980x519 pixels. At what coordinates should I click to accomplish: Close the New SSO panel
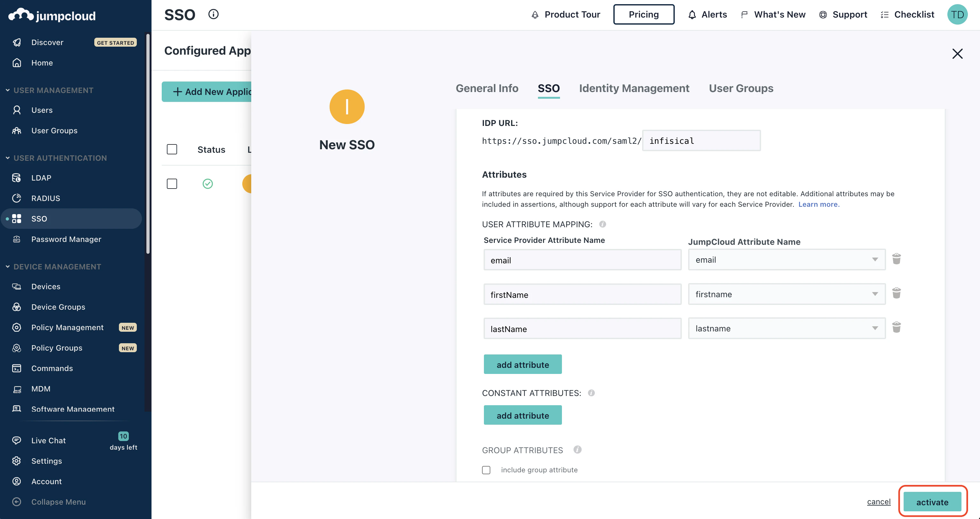[x=958, y=54]
